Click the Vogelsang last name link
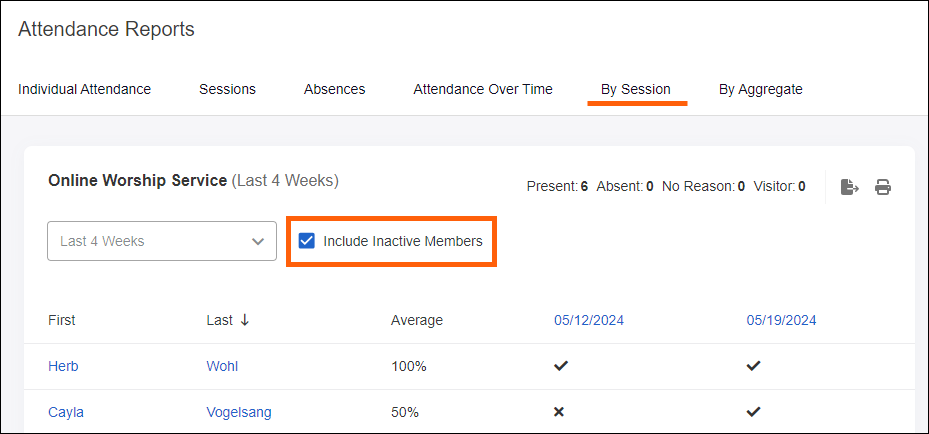This screenshot has width=929, height=434. coord(239,412)
